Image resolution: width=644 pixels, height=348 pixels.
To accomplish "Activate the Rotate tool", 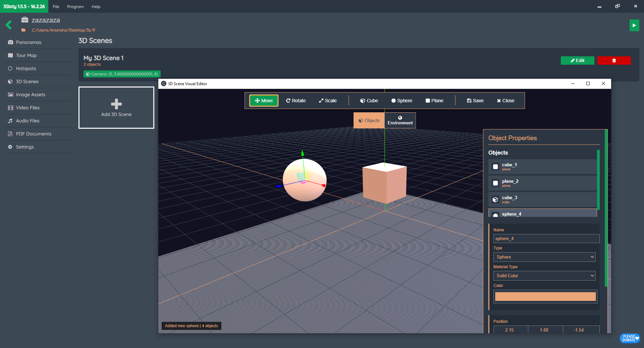I will click(x=296, y=101).
